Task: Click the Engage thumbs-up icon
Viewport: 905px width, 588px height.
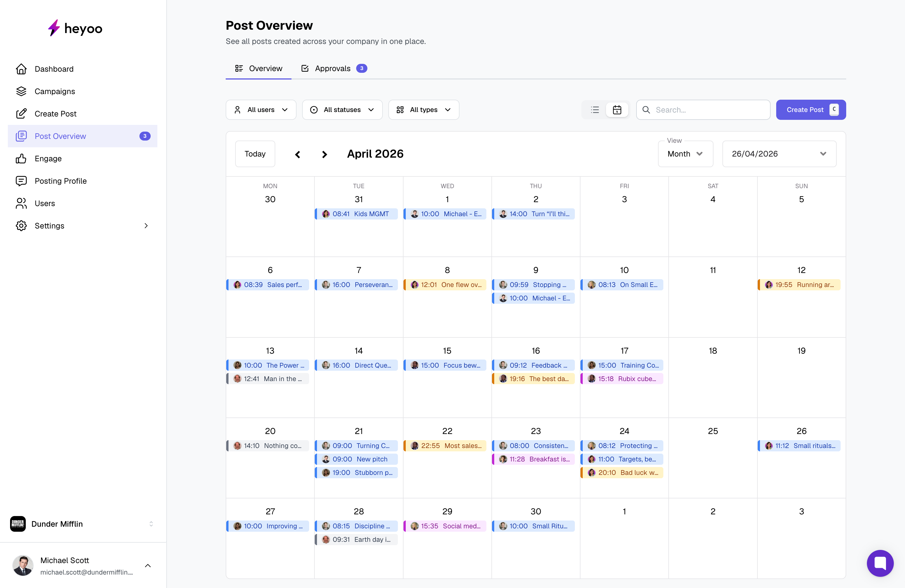Action: point(21,158)
